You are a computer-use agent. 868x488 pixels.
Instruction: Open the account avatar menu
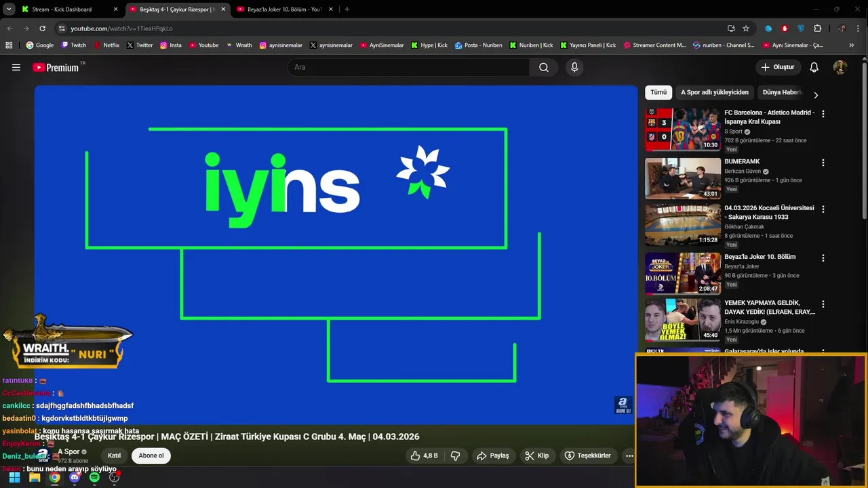tap(840, 67)
